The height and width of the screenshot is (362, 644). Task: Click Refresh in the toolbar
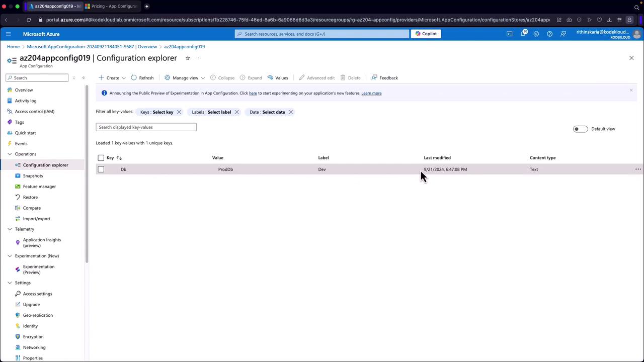[x=142, y=78]
